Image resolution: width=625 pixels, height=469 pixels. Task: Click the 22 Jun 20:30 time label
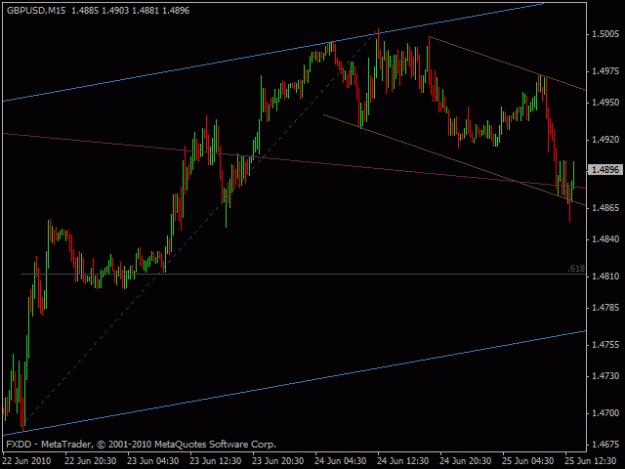pos(90,461)
